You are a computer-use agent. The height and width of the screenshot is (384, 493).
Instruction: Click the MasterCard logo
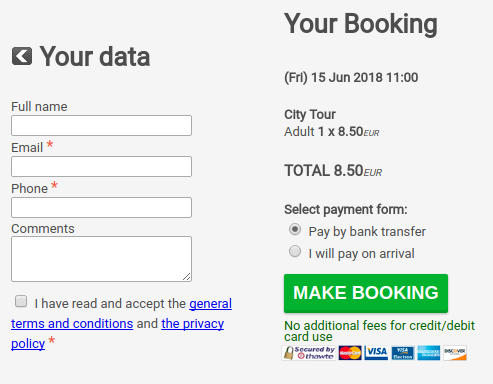click(350, 353)
